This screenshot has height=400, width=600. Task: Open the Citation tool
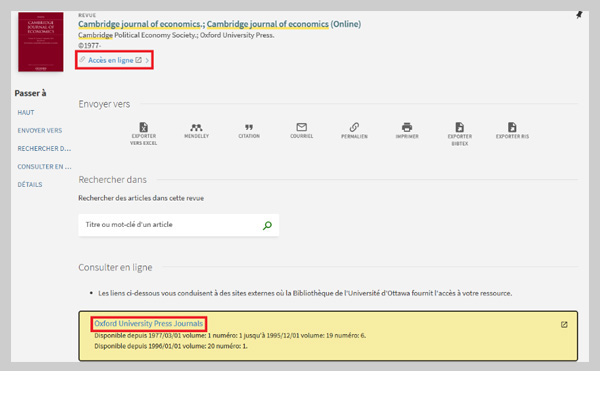pyautogui.click(x=249, y=131)
